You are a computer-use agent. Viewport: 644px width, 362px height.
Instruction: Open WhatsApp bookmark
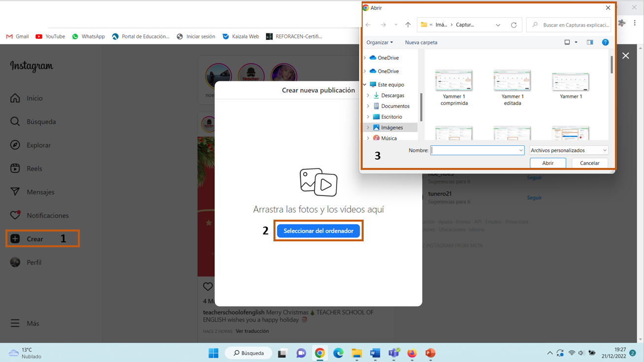pos(88,36)
